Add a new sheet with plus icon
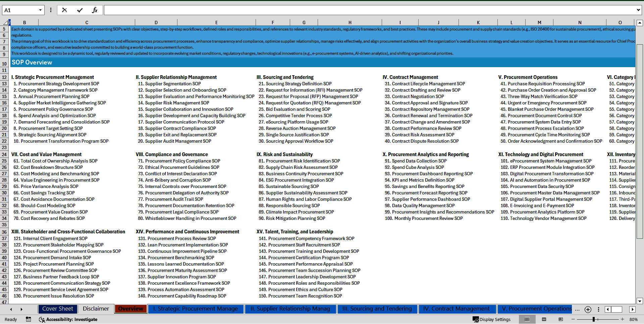This screenshot has width=644, height=324. (x=588, y=309)
